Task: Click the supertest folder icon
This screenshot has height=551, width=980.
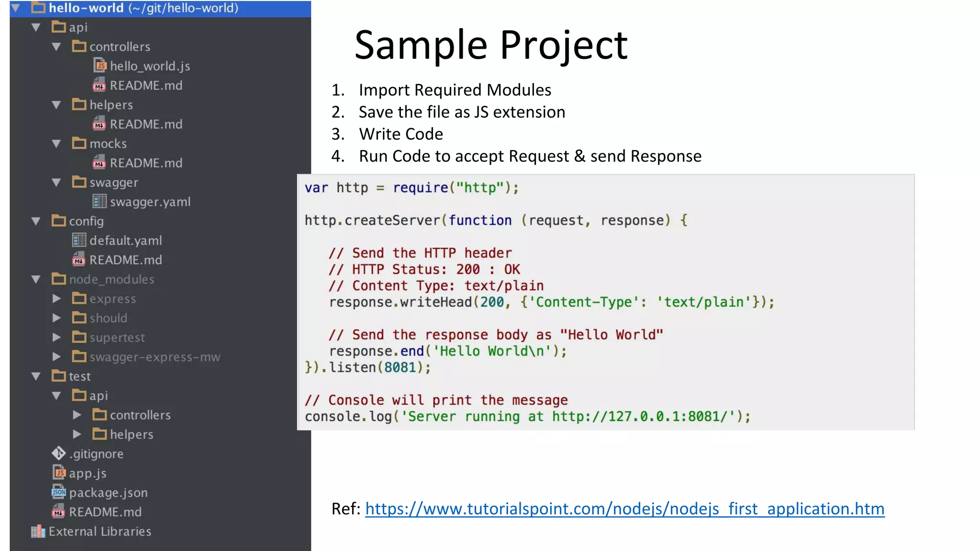Action: coord(79,336)
